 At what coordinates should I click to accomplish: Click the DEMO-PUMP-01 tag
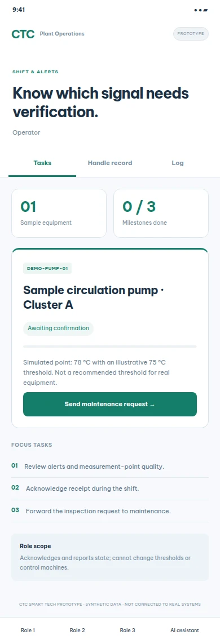click(x=47, y=269)
